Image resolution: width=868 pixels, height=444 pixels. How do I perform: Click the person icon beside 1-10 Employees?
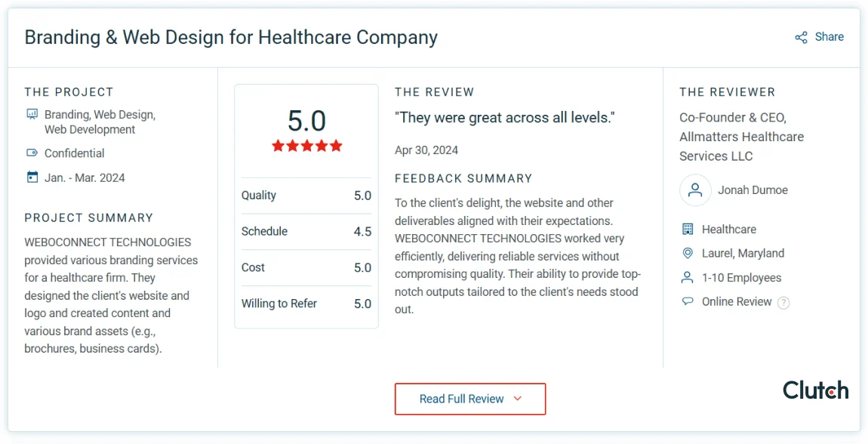pyautogui.click(x=688, y=277)
